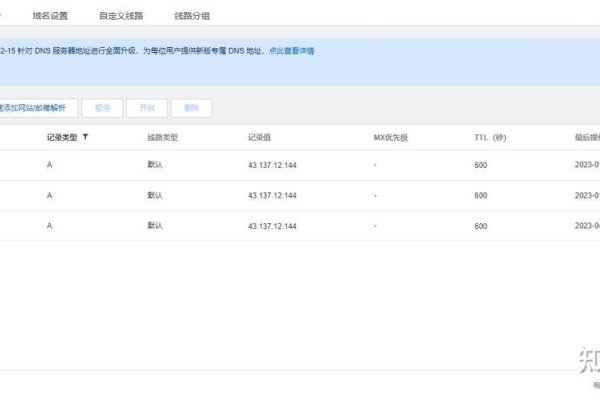
Task: Select third row's record value 43.137.12.144
Action: (272, 226)
